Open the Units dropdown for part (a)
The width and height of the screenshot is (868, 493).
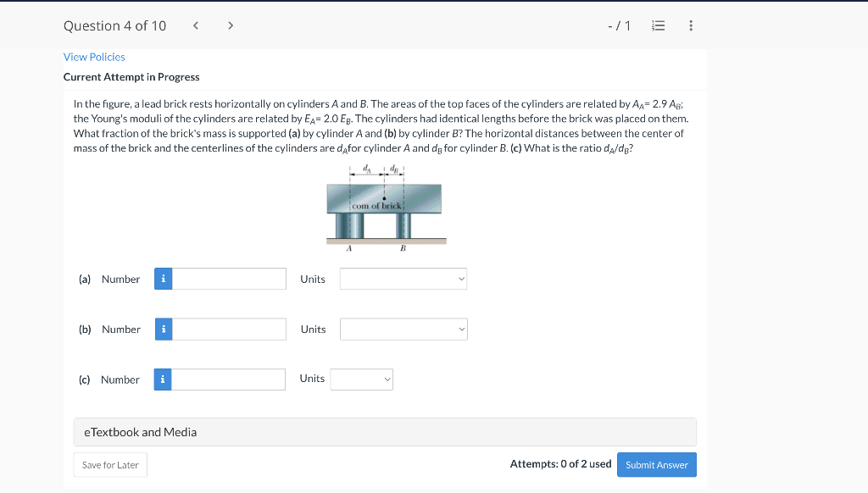tap(403, 279)
